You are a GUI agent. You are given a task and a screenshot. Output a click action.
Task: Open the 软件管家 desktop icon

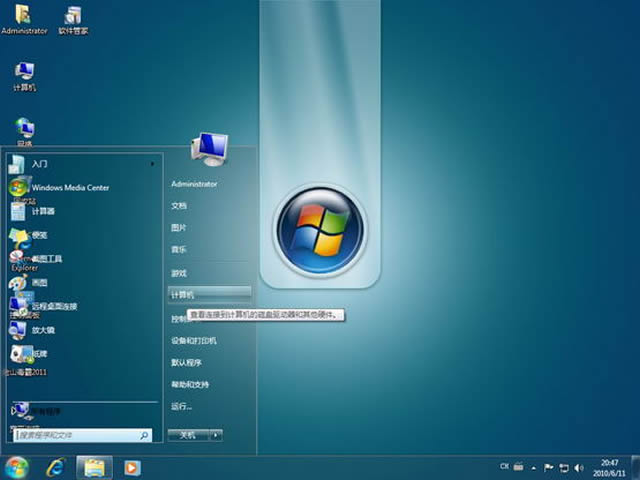coord(73,20)
